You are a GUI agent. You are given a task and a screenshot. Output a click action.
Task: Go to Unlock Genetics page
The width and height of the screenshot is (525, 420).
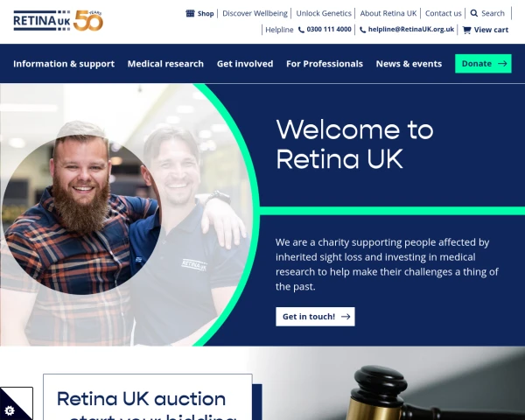324,13
